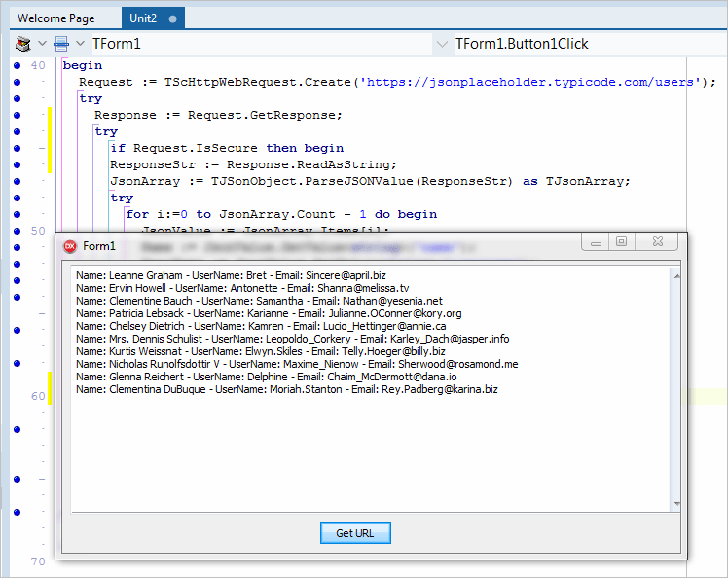Switch to the Welcome Page tab
Viewport: 728px width, 578px height.
pyautogui.click(x=56, y=18)
